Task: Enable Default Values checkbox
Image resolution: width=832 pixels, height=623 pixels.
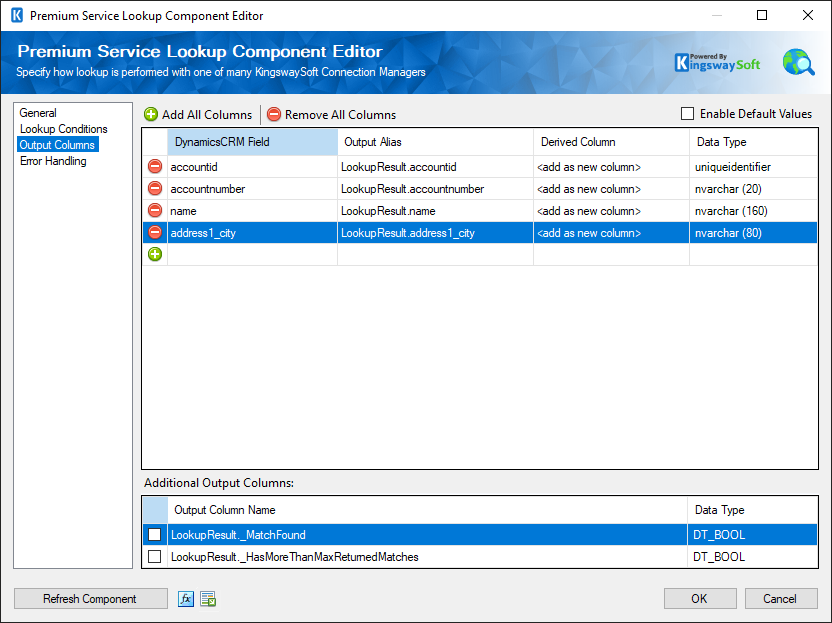Action: [x=687, y=114]
